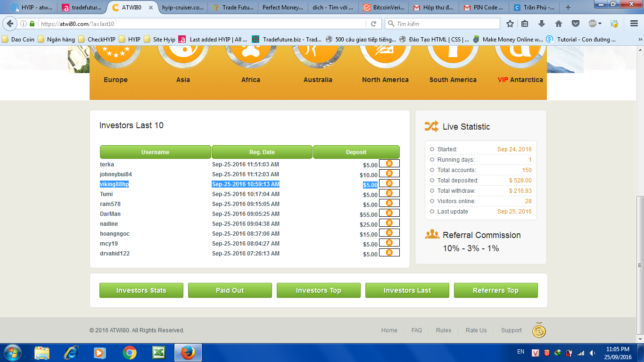Screen dimensions: 644x362
Task: Click the Adblock Plus ABP icon
Action: tap(593, 24)
